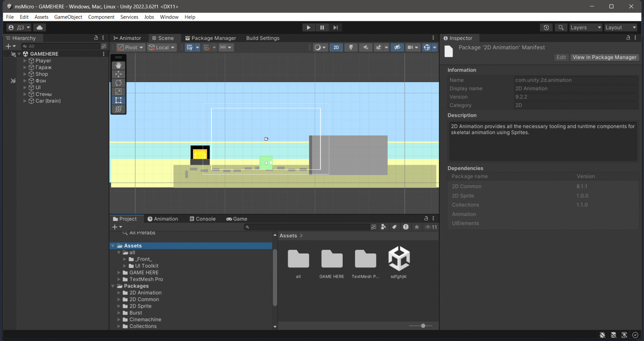Search by import log type in Project panel
This screenshot has height=341, width=644.
(x=406, y=227)
